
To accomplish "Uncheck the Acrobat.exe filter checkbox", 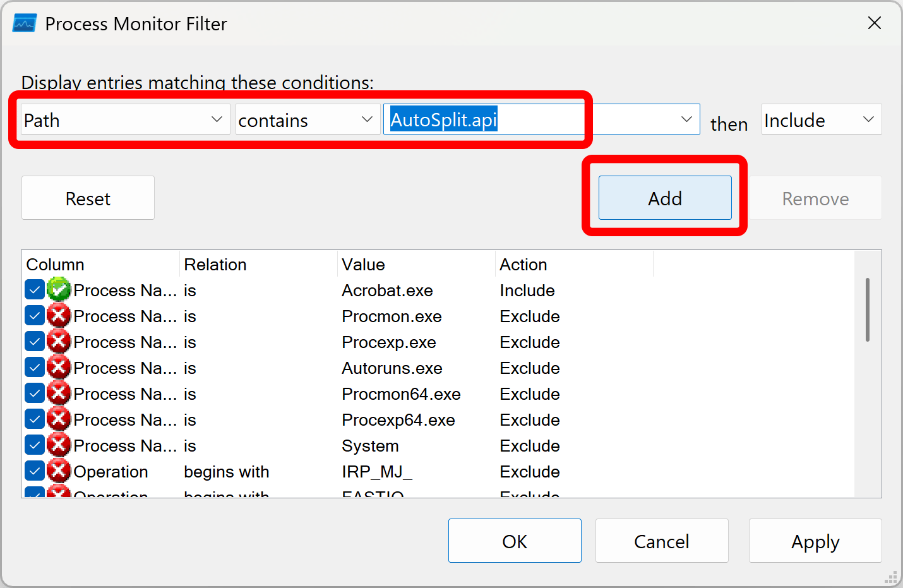I will coord(35,289).
